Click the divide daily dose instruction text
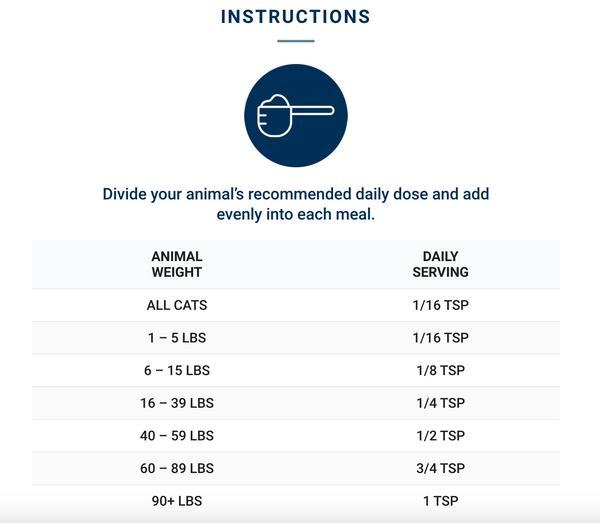This screenshot has width=600, height=523. [x=296, y=203]
